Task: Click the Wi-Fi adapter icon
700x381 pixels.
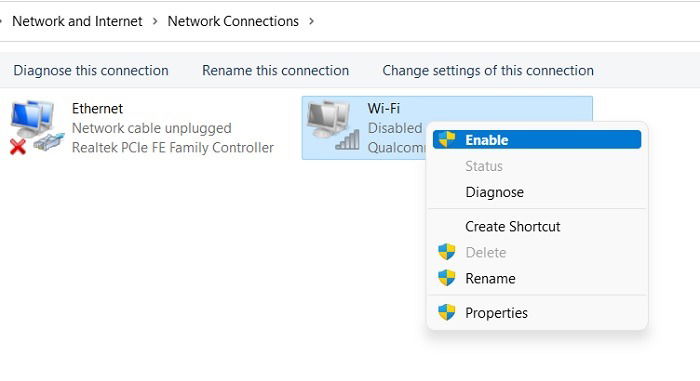Action: tap(333, 125)
